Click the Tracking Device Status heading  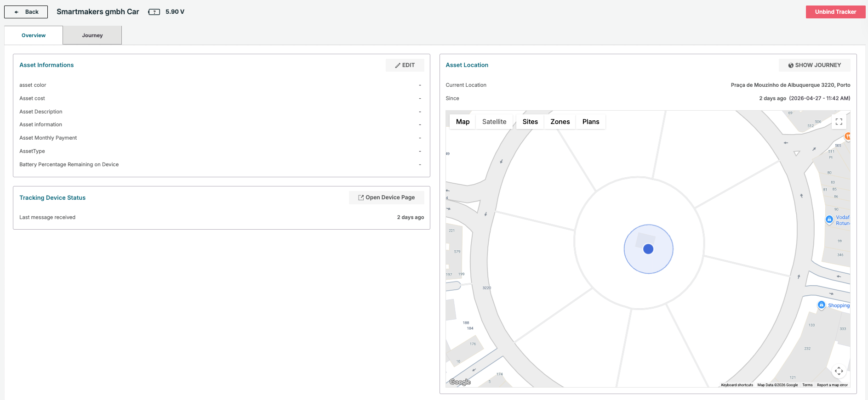(x=52, y=198)
